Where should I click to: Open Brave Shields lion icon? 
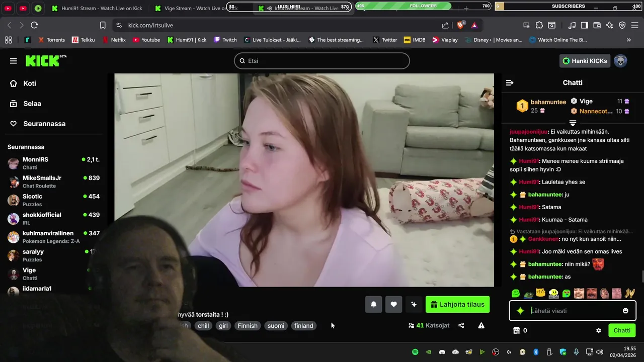click(x=460, y=25)
